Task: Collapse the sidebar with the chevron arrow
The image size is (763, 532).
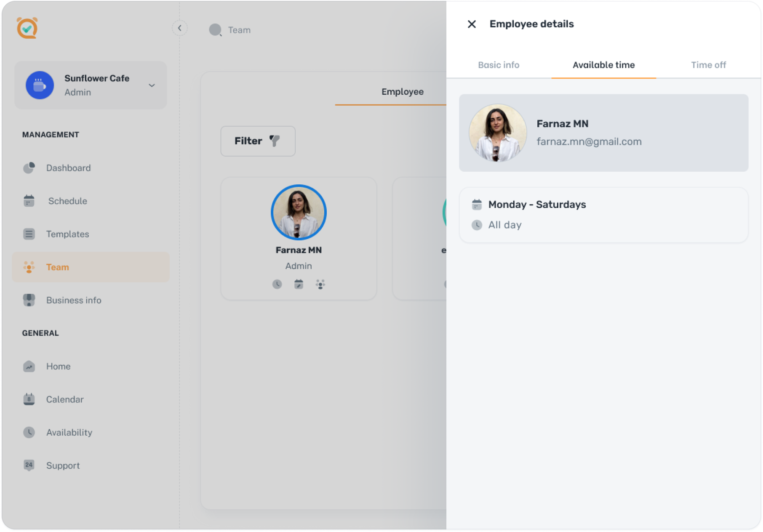Action: pos(180,28)
